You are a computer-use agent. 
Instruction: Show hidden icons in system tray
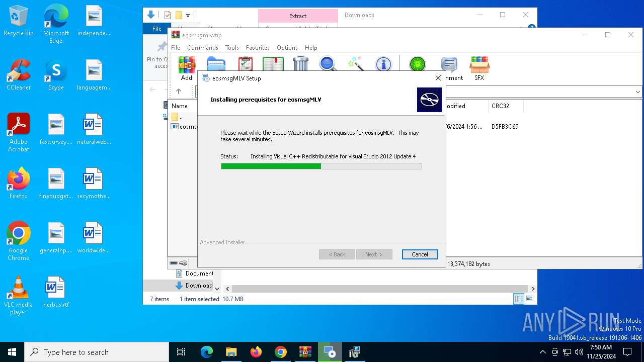[542, 352]
